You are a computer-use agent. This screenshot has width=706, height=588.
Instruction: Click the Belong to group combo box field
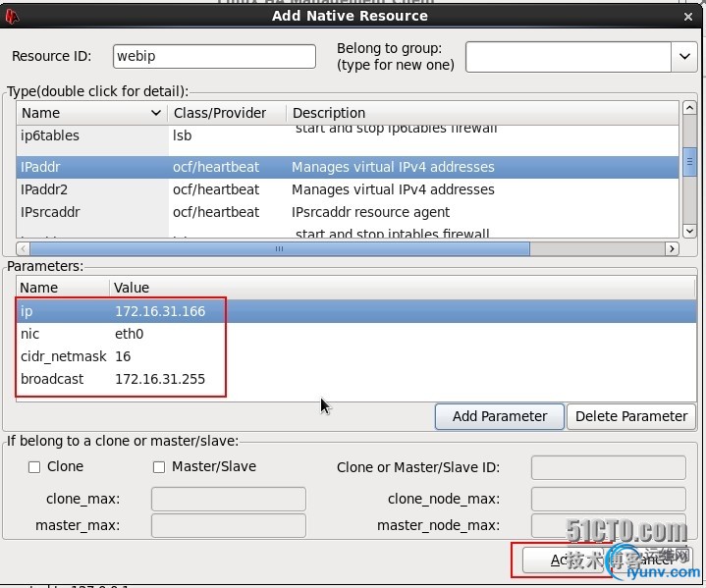(569, 57)
